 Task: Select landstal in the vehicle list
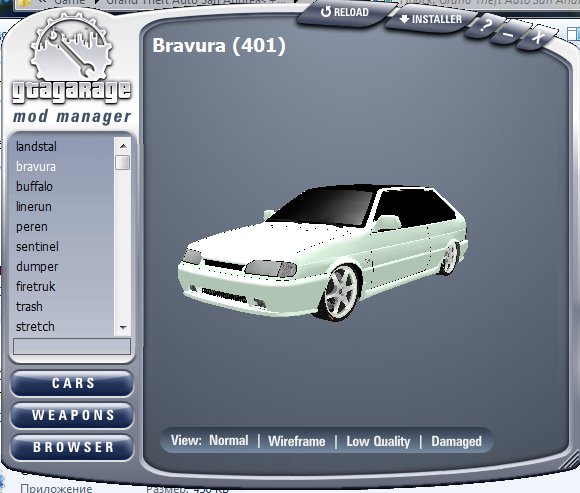tap(36, 147)
